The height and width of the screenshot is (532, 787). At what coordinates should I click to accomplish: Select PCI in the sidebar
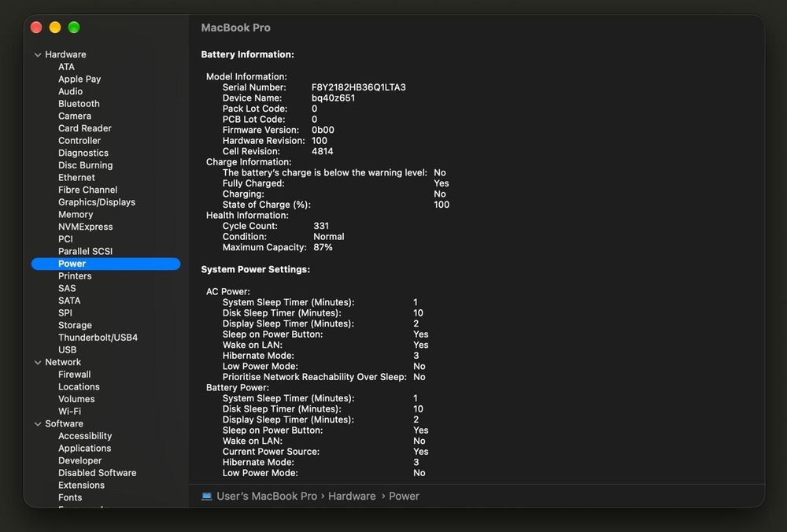coord(65,239)
